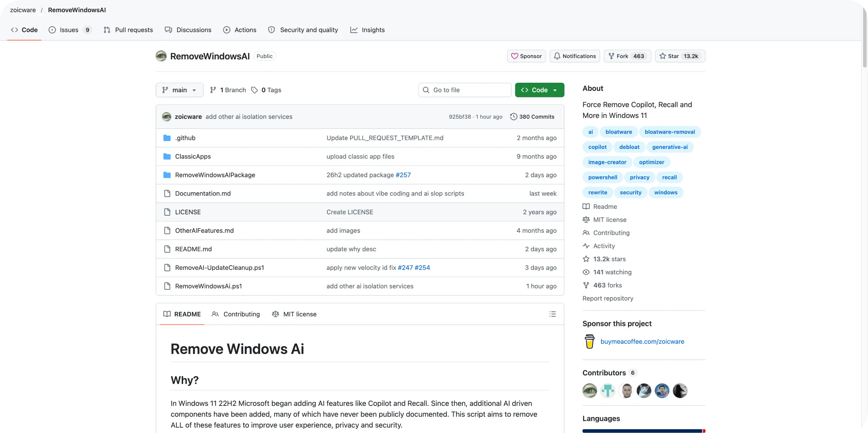Click the Notifications bell button

[575, 56]
